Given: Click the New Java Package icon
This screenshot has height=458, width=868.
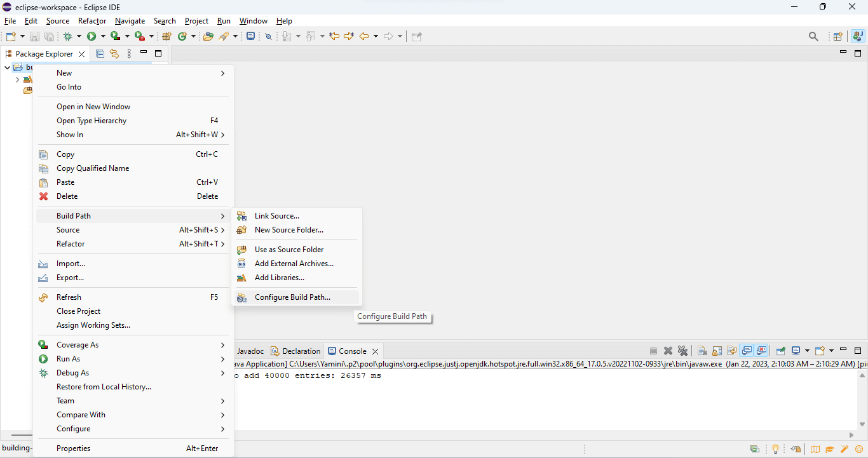Looking at the screenshot, I should (167, 36).
